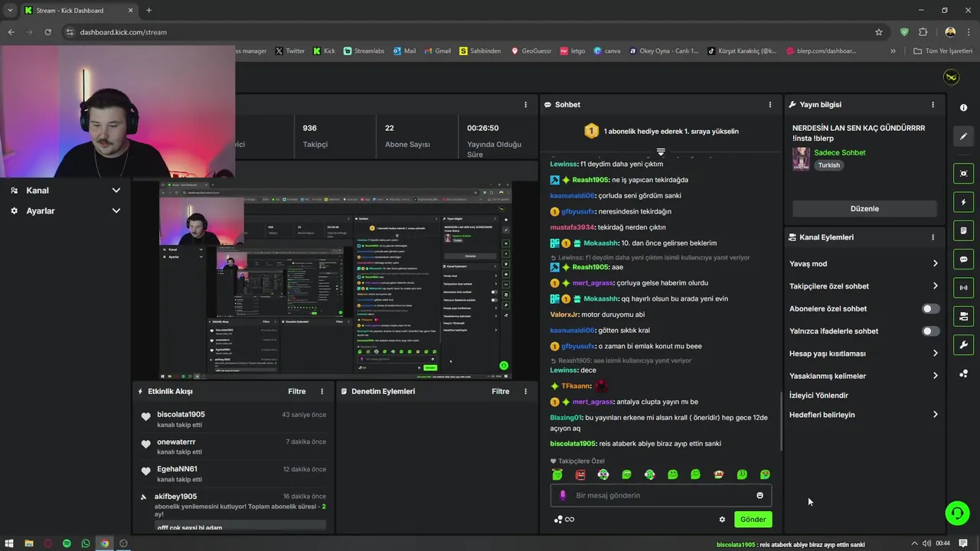Open Denetim Eylemleri panel three-dot menu
Viewport: 980px width, 551px height.
[525, 391]
